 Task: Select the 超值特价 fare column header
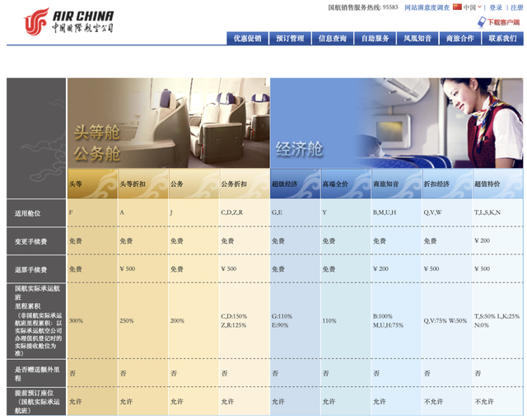tap(497, 184)
